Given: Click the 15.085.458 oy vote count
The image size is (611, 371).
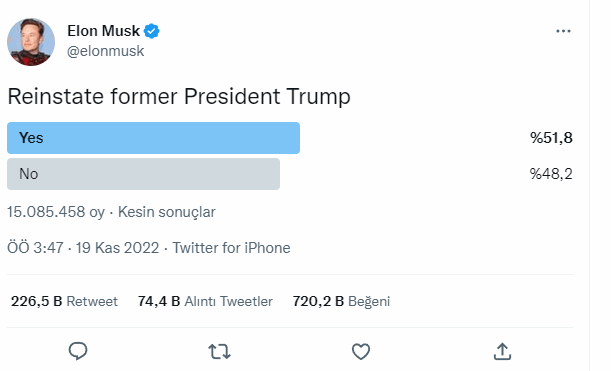Looking at the screenshot, I should coord(56,212).
